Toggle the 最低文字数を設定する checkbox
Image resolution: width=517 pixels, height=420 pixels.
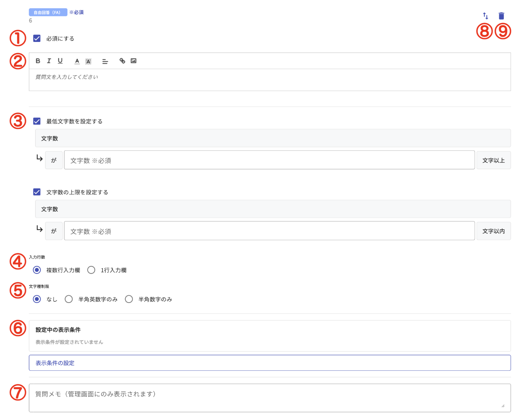point(37,121)
